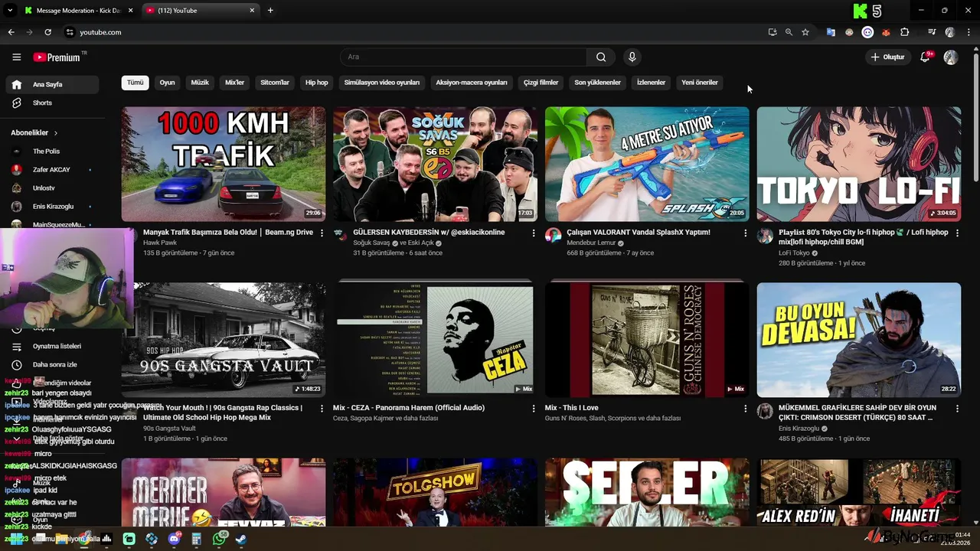Select the Müzik filter chip
This screenshot has height=551, width=980.
200,83
